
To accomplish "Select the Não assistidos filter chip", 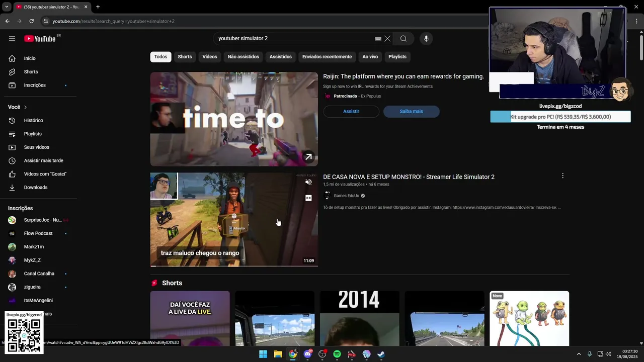I will point(243,57).
